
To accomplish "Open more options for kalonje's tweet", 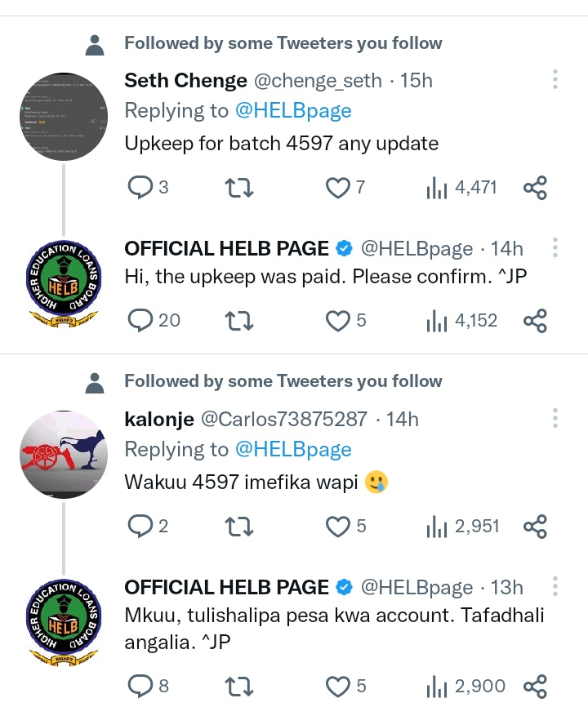I will click(x=555, y=419).
